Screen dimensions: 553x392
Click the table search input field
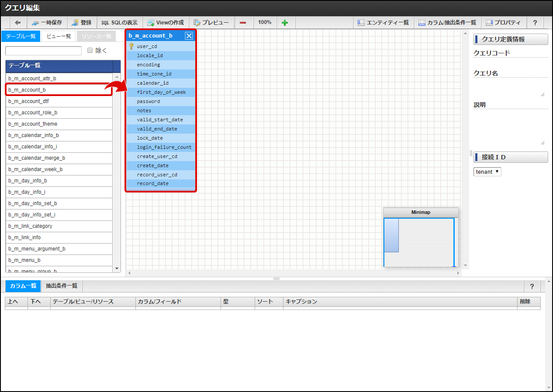pyautogui.click(x=43, y=51)
